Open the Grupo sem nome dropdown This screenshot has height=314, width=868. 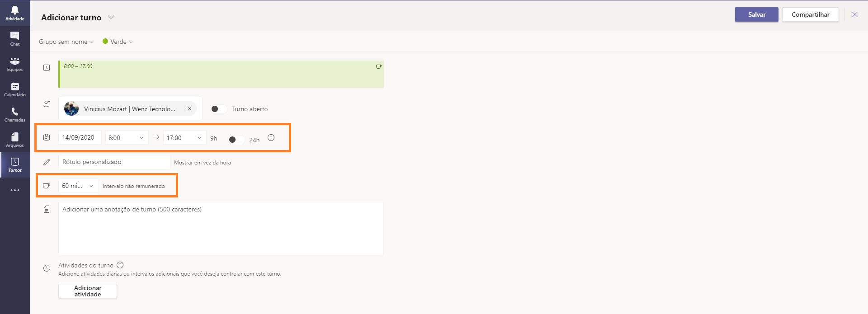(x=66, y=42)
